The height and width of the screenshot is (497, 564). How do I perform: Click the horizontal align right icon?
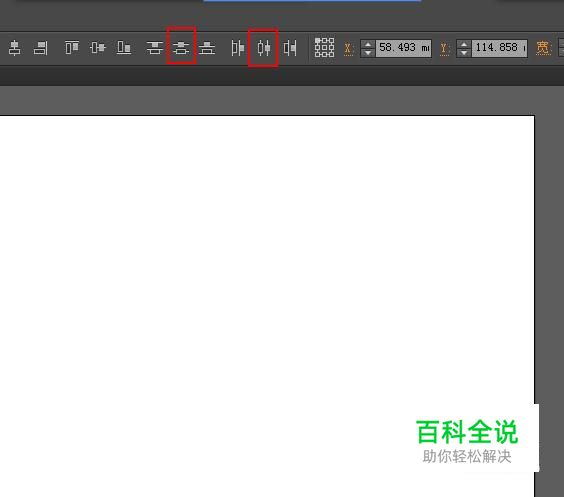point(41,48)
